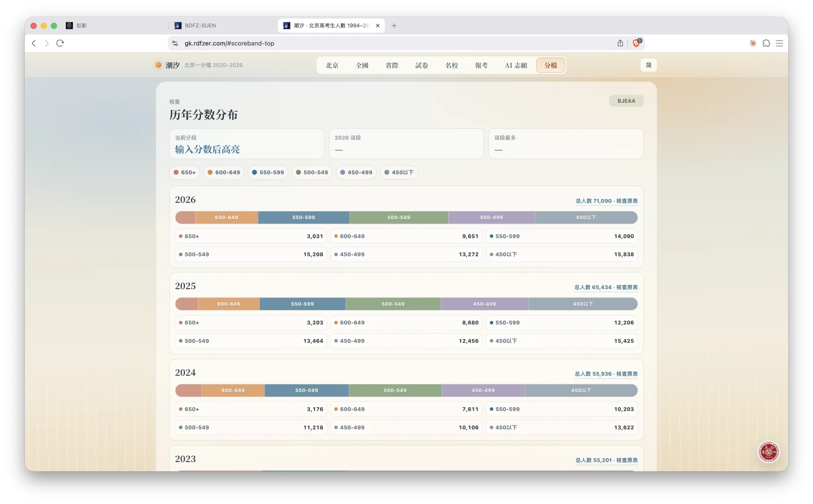This screenshot has width=813, height=504.
Task: Open the 報考 navigation section
Action: 481,65
